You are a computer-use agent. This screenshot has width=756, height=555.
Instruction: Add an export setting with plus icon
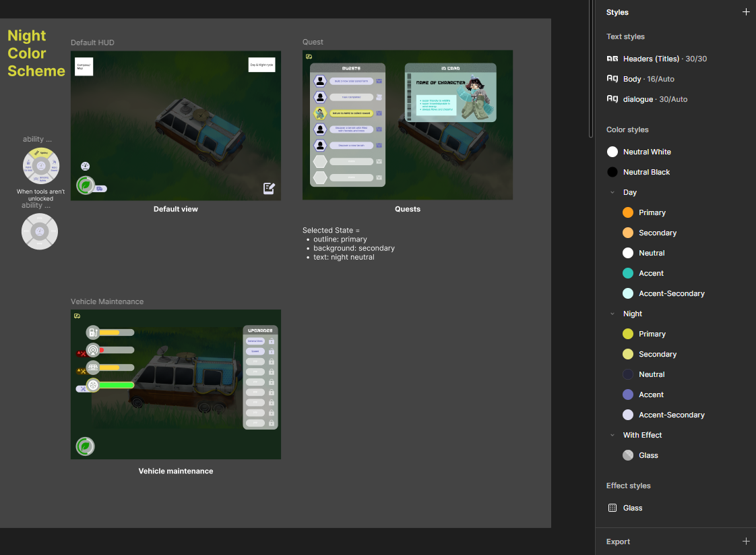pos(746,542)
